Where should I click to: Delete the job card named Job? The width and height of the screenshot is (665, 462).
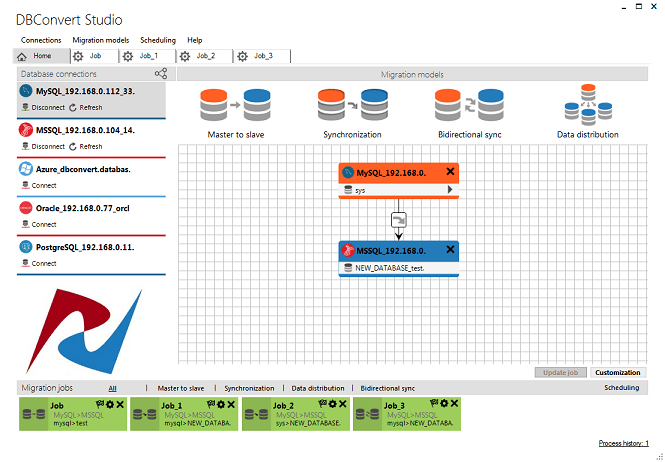point(120,404)
